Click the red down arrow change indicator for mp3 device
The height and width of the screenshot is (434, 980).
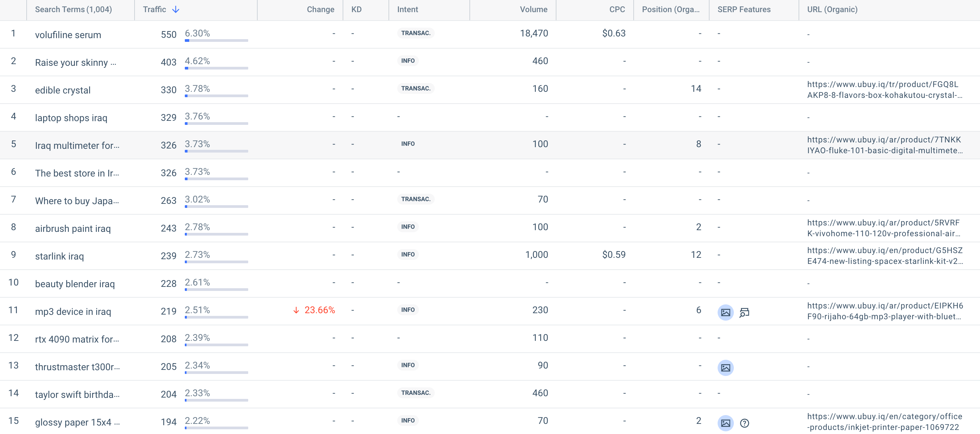314,310
